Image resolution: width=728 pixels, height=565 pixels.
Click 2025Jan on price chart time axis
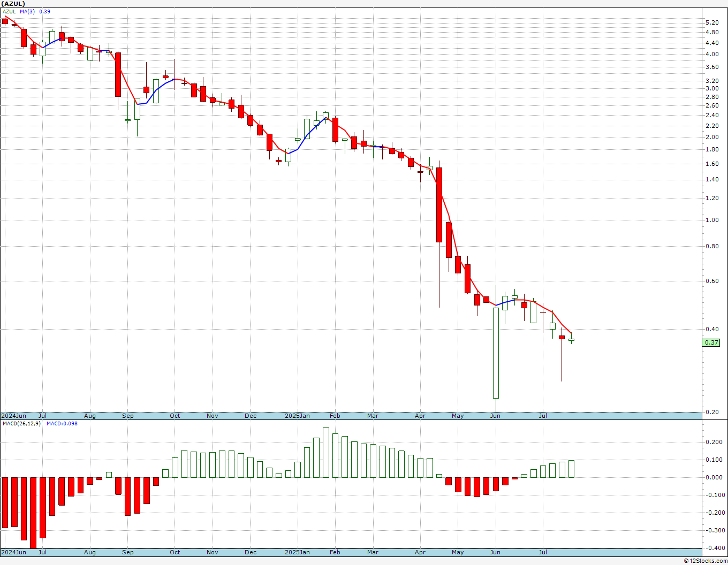297,416
